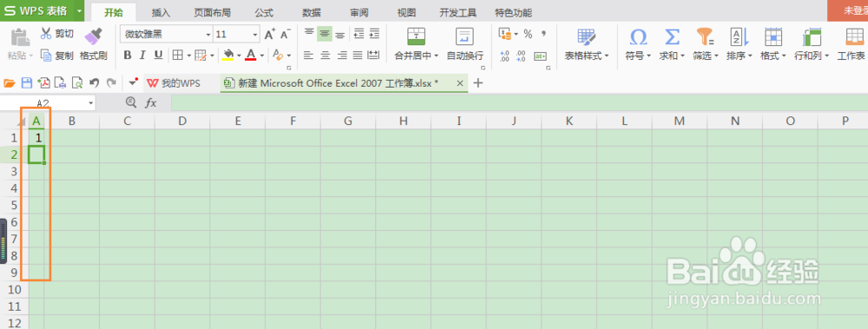The image size is (868, 329).
Task: Open the Format (格式) menu
Action: coord(773,44)
